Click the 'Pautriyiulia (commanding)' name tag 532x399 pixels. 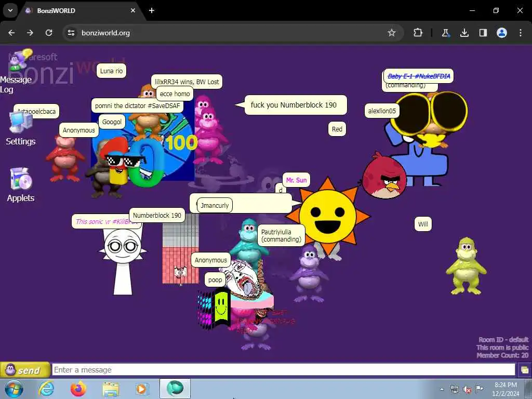[281, 235]
